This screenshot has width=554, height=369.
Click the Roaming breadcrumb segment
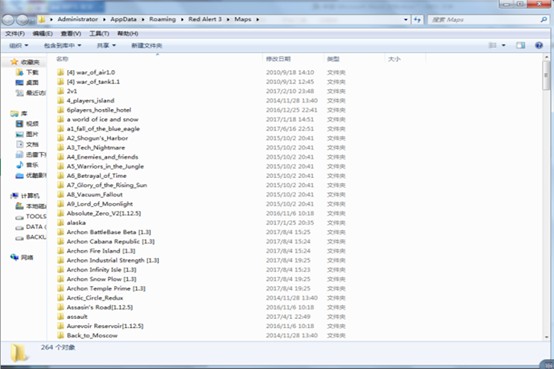pyautogui.click(x=162, y=19)
